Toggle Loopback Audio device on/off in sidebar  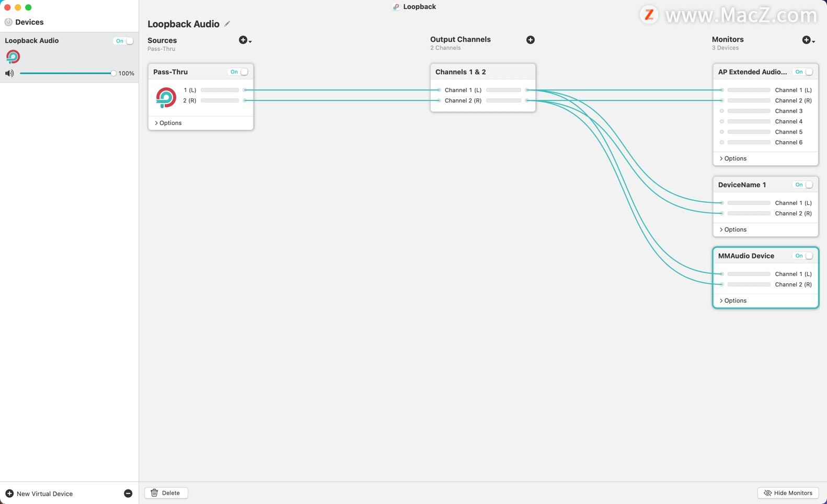123,41
